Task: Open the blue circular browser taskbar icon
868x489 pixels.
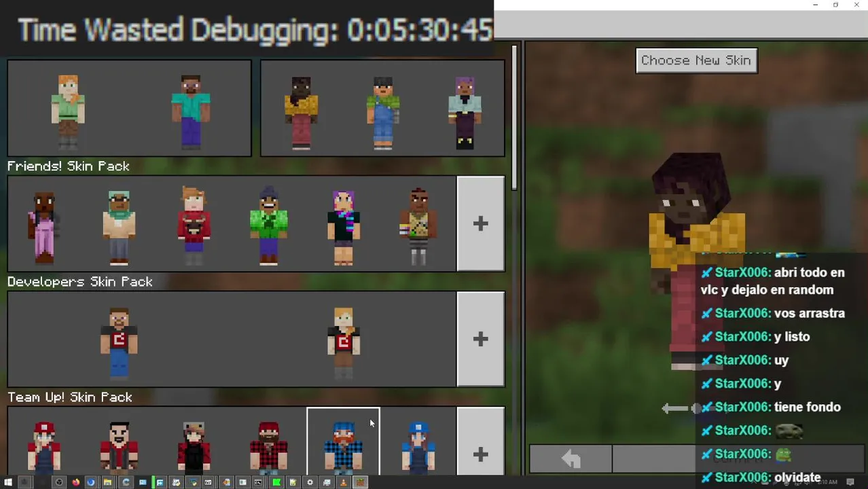Action: pyautogui.click(x=91, y=482)
